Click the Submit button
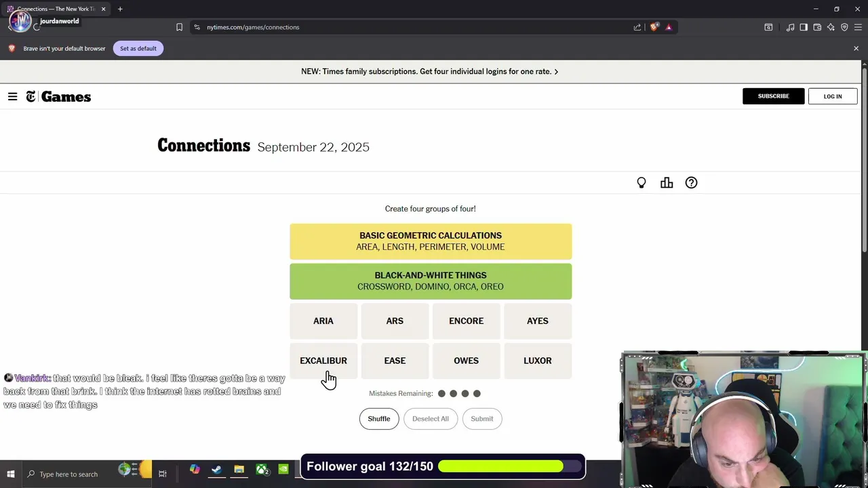The image size is (868, 488). coord(482,419)
